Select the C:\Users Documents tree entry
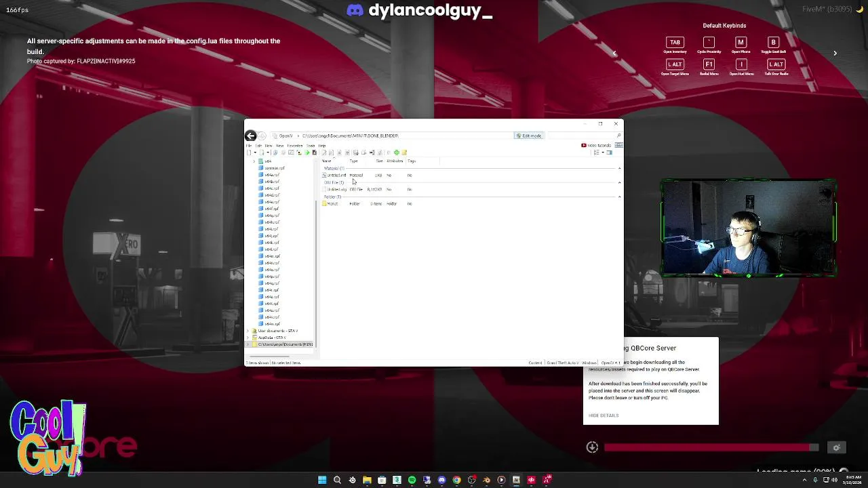This screenshot has width=868, height=488. 279,344
